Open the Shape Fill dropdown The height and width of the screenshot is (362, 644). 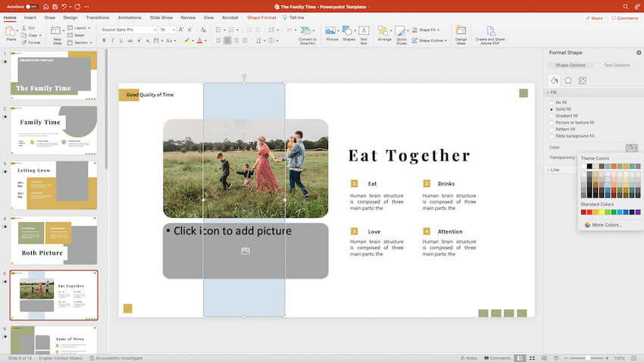[x=433, y=30]
